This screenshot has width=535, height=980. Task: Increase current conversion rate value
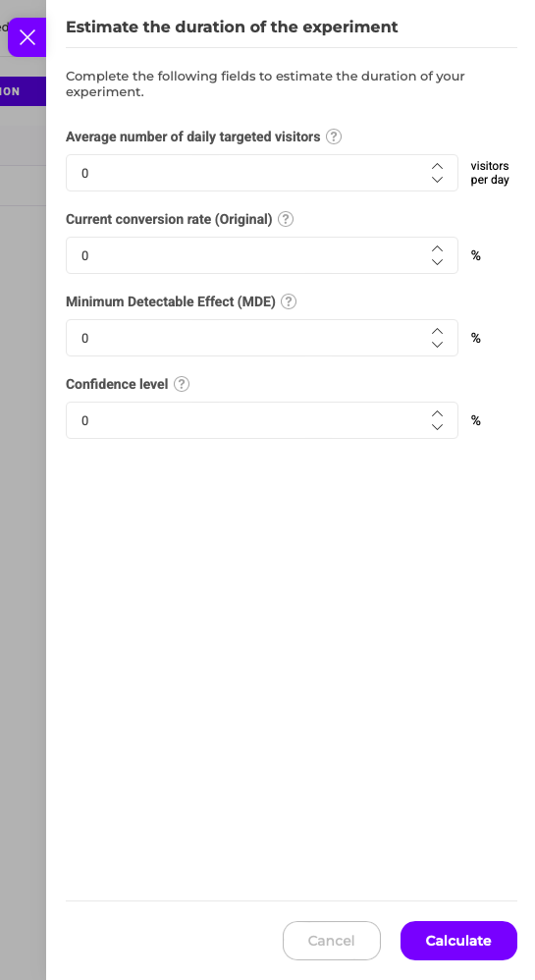[x=438, y=248]
